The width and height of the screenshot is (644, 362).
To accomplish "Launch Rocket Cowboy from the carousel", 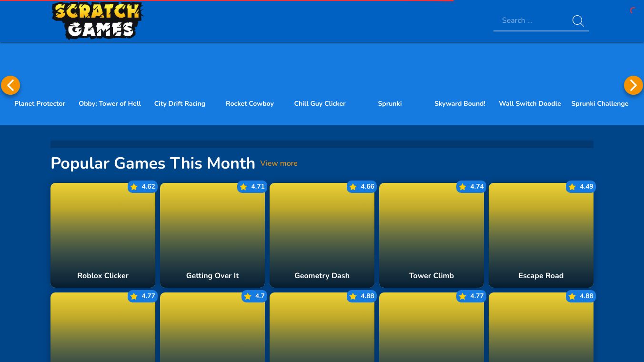I will point(250,103).
